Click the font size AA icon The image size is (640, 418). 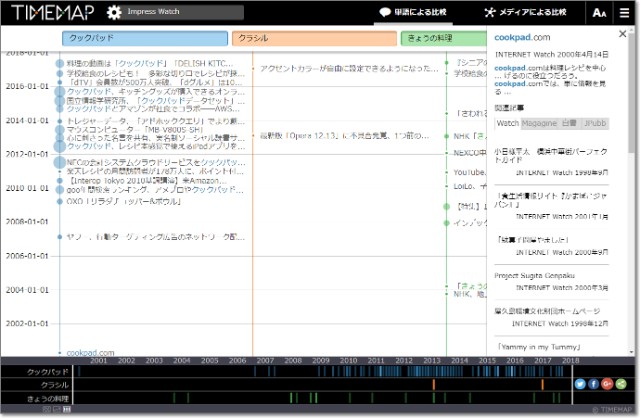pos(598,13)
